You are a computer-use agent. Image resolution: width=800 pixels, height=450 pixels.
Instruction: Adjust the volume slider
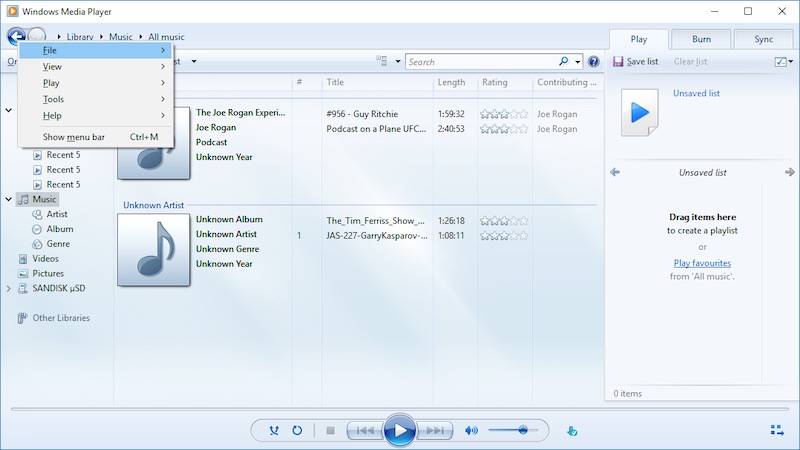tap(522, 430)
